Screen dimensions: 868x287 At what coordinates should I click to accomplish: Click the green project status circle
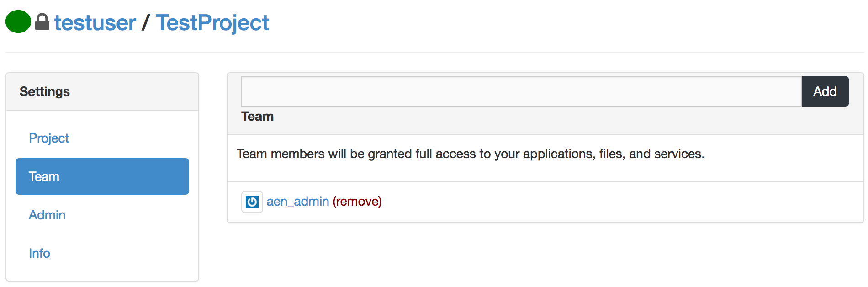pos(18,21)
